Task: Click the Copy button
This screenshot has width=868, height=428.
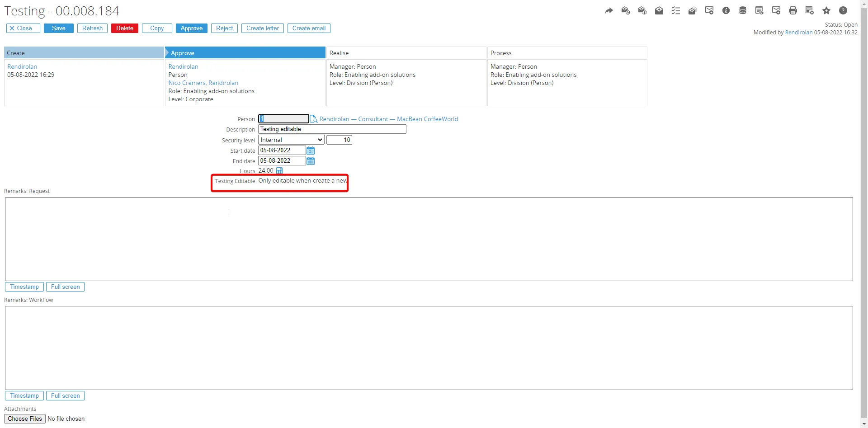Action: pyautogui.click(x=157, y=28)
